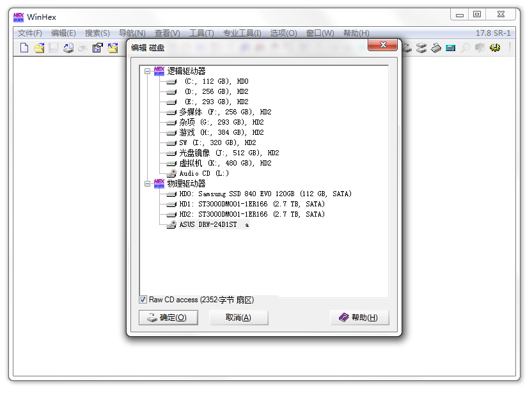Select the 逻辑驱动器 root node
The height and width of the screenshot is (393, 532).
[x=186, y=71]
